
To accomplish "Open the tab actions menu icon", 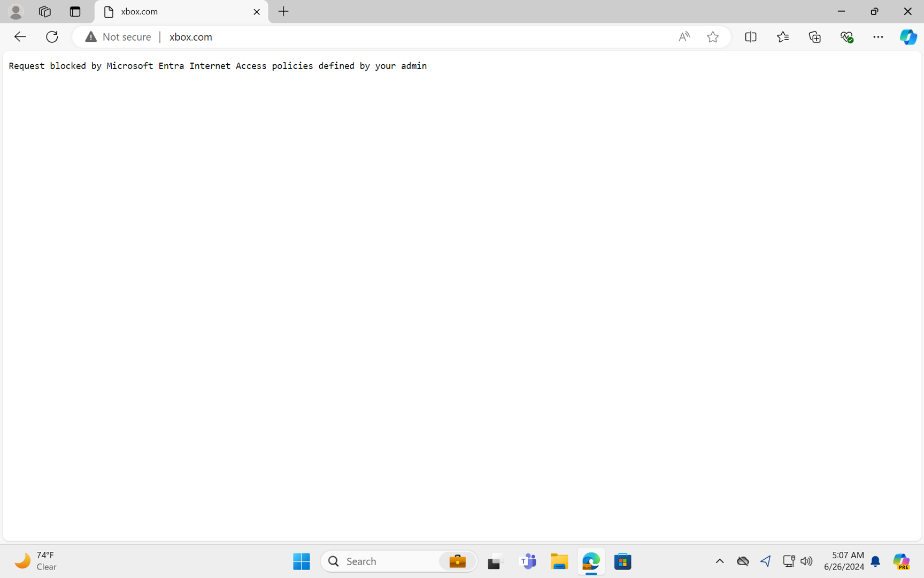I will coord(75,11).
